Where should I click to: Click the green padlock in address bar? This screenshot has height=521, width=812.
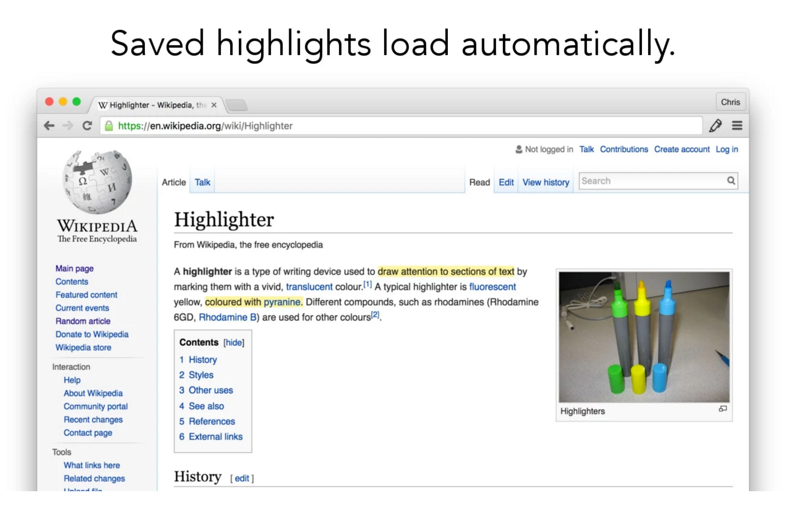click(x=109, y=125)
